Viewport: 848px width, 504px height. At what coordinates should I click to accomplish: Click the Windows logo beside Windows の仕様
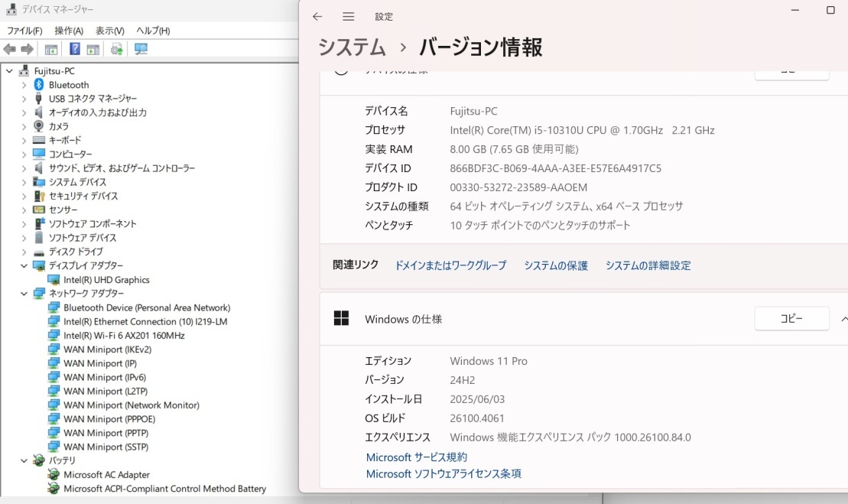[x=341, y=318]
